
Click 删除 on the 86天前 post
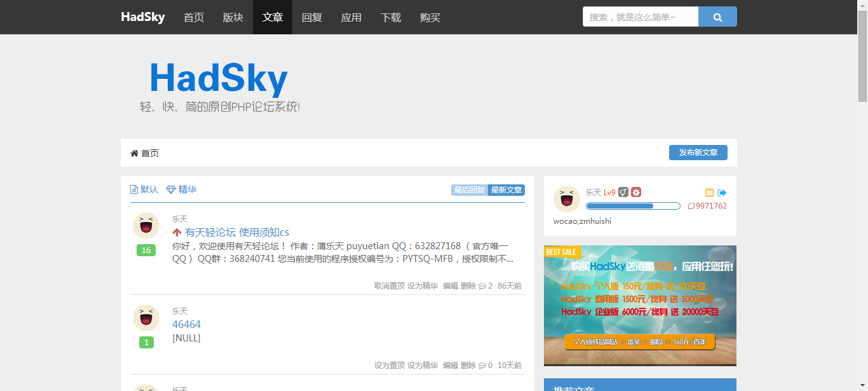point(468,286)
